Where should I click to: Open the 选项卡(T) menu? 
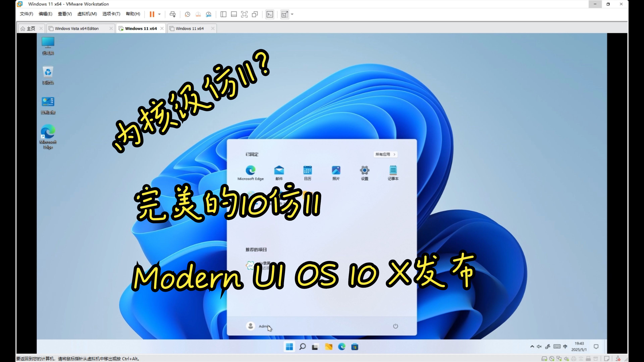(x=111, y=14)
